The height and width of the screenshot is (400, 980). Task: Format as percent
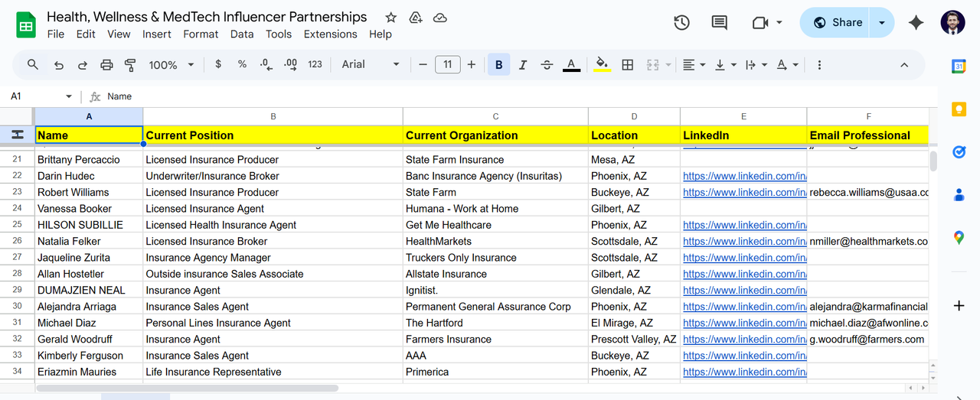click(x=242, y=65)
